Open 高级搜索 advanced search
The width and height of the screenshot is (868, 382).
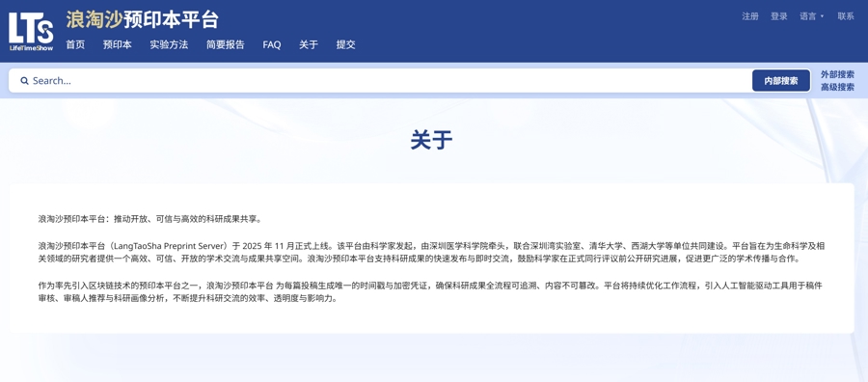pyautogui.click(x=837, y=87)
